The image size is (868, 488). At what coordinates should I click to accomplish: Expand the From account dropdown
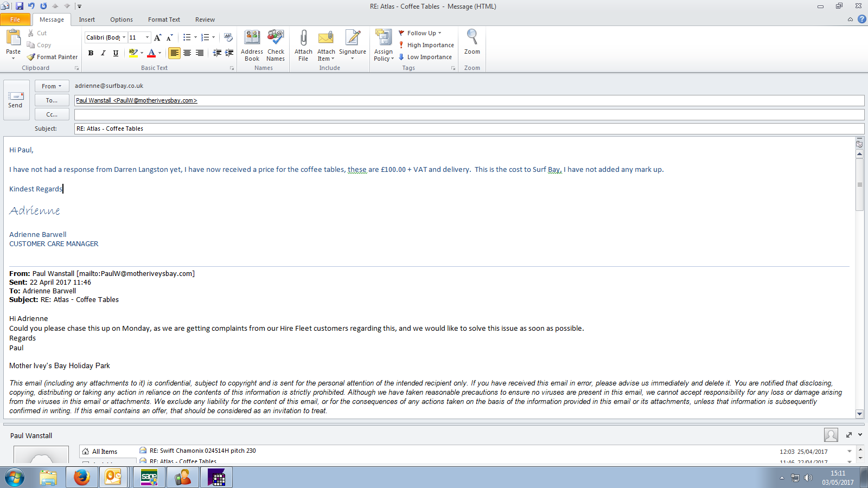(x=52, y=86)
